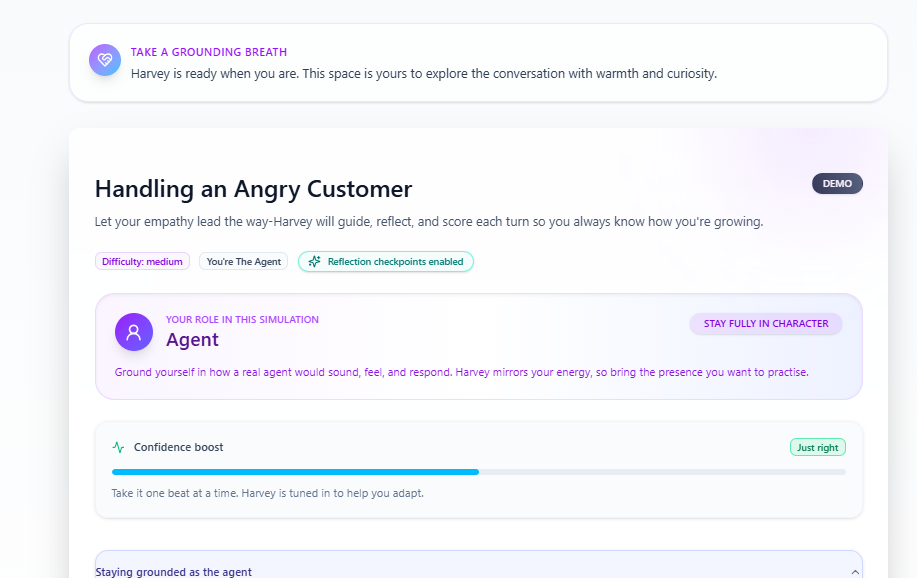Select the You're The Agent tag
The width and height of the screenshot is (917, 578).
click(242, 261)
